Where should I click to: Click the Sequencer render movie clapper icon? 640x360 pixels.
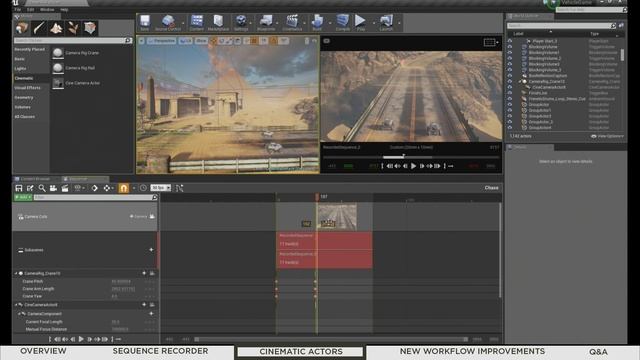tap(65, 188)
